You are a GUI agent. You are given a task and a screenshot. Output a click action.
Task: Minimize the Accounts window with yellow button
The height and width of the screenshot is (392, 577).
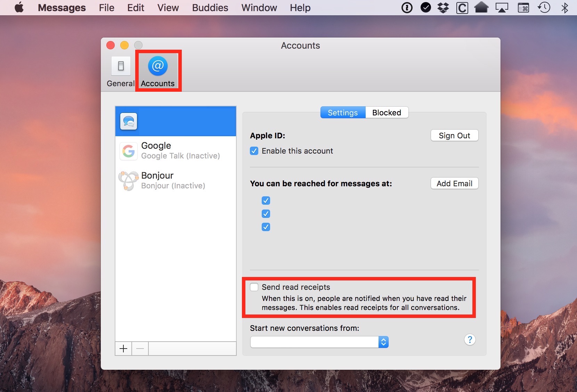pos(124,45)
